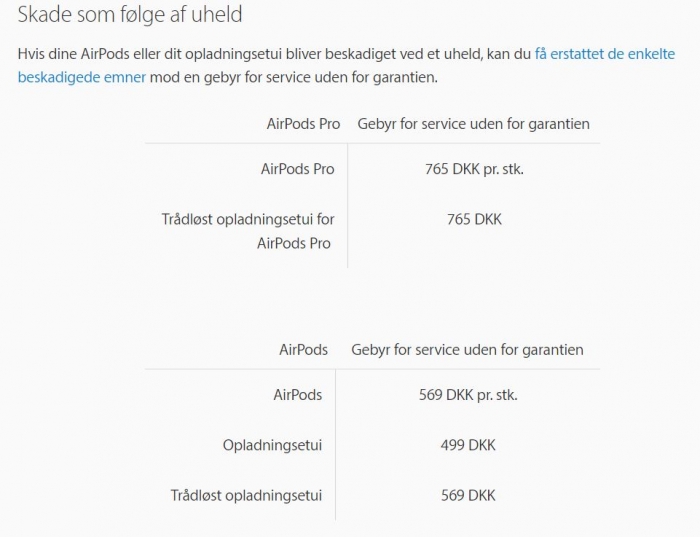The height and width of the screenshot is (537, 700).
Task: Click the AirPods Pro column header
Action: (304, 124)
